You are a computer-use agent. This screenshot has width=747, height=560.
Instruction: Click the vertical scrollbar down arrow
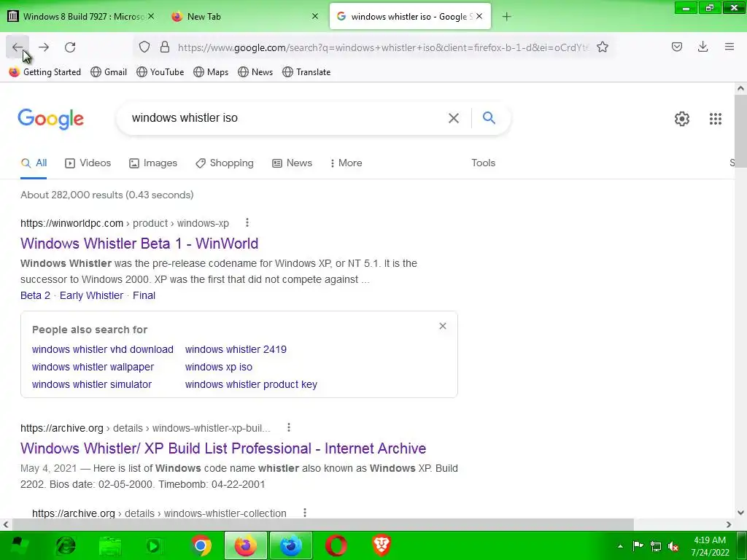click(740, 513)
